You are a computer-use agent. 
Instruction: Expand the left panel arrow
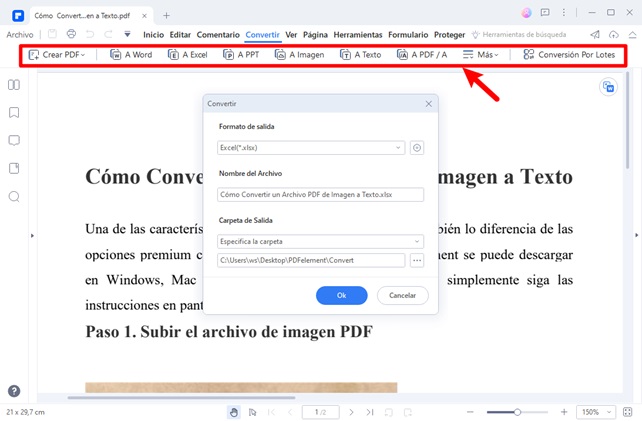[x=32, y=235]
